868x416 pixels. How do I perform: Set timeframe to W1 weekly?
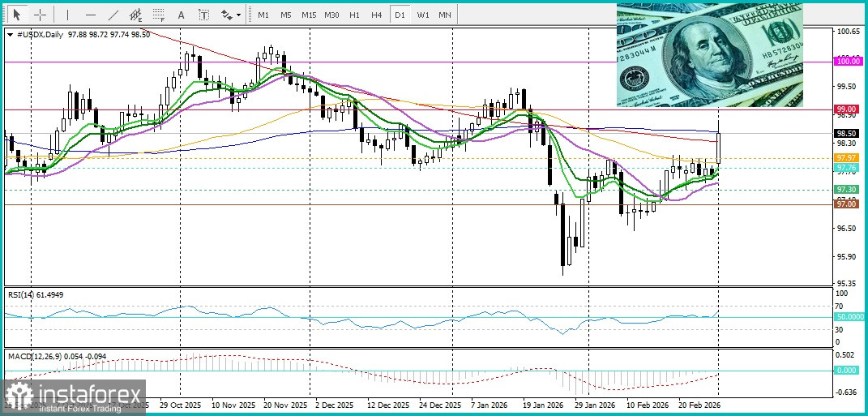[422, 15]
